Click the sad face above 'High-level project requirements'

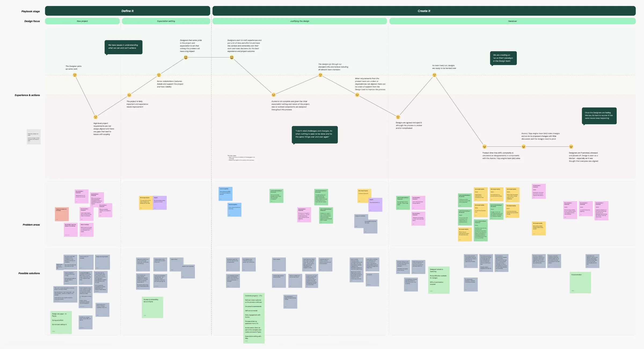(96, 117)
